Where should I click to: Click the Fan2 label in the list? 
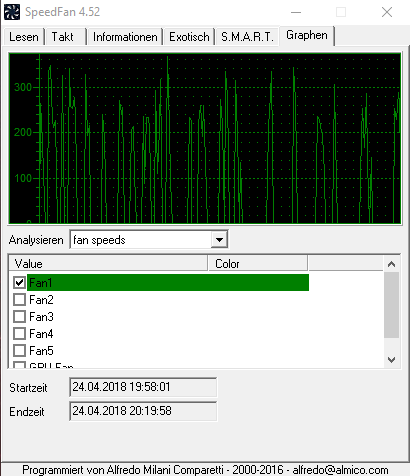pyautogui.click(x=41, y=300)
